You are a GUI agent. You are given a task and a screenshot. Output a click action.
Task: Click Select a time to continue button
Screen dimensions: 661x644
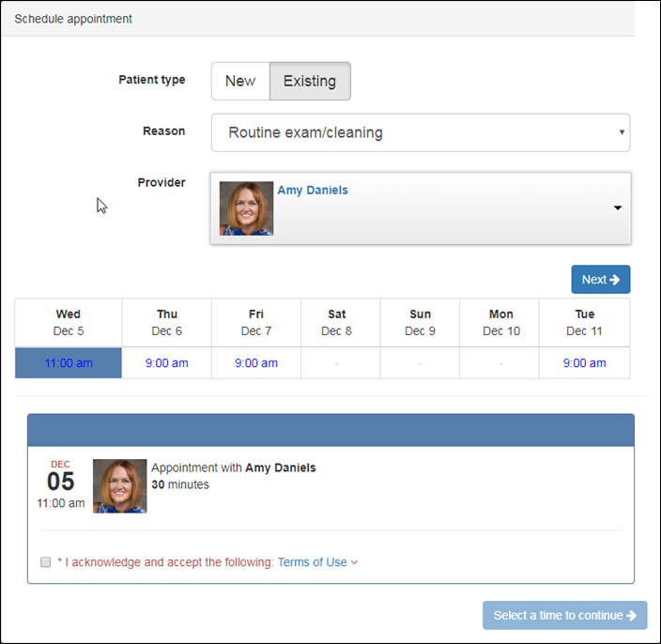[x=564, y=615]
